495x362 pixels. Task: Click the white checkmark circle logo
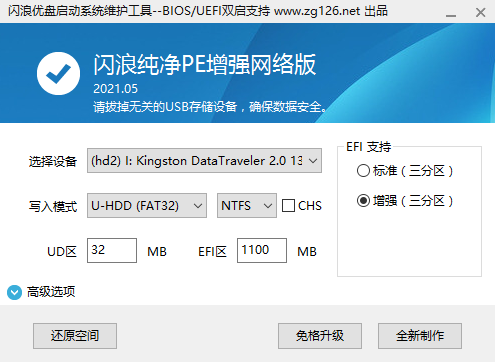[58, 73]
